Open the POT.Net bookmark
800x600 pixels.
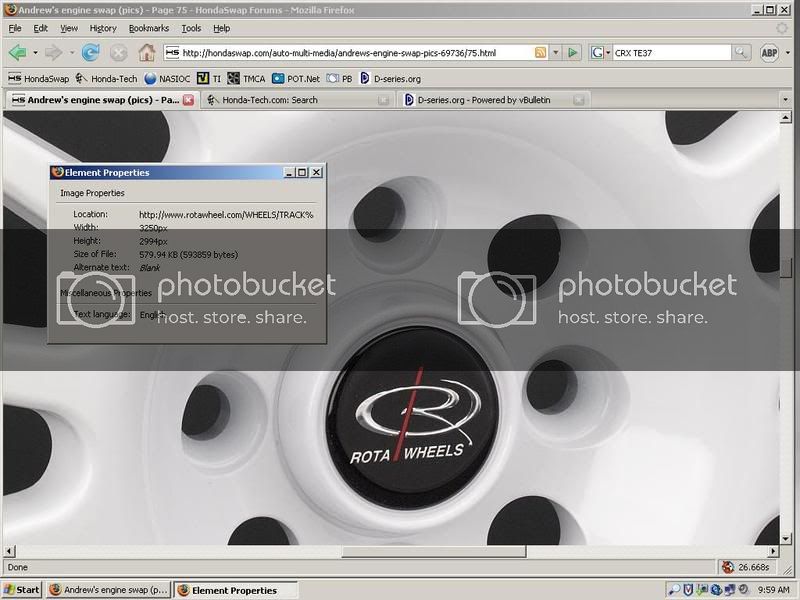[x=296, y=79]
